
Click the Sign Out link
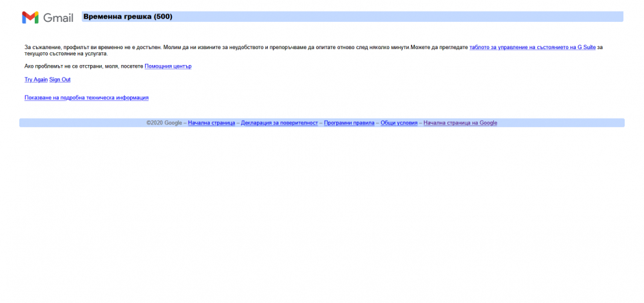60,80
